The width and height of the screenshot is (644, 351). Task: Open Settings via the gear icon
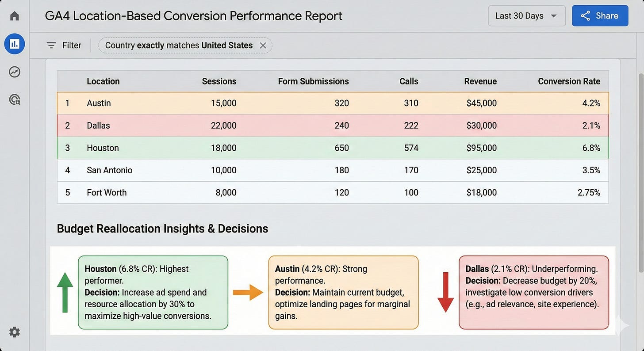(x=15, y=332)
